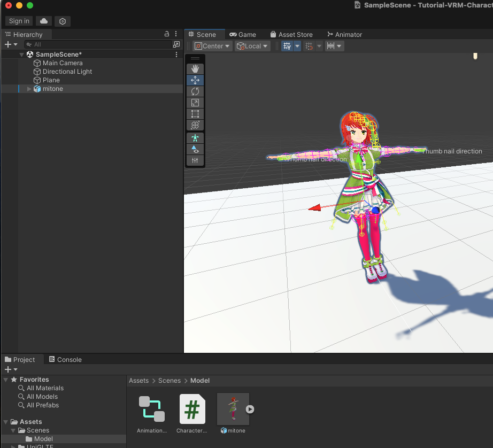
Task: Toggle the scene grid visibility
Action: (288, 46)
